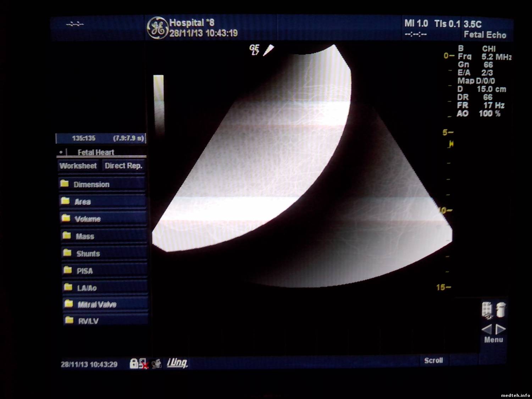Viewport: 532px width, 399px height.
Task: Click the probe orientation marker icon
Action: point(268,50)
